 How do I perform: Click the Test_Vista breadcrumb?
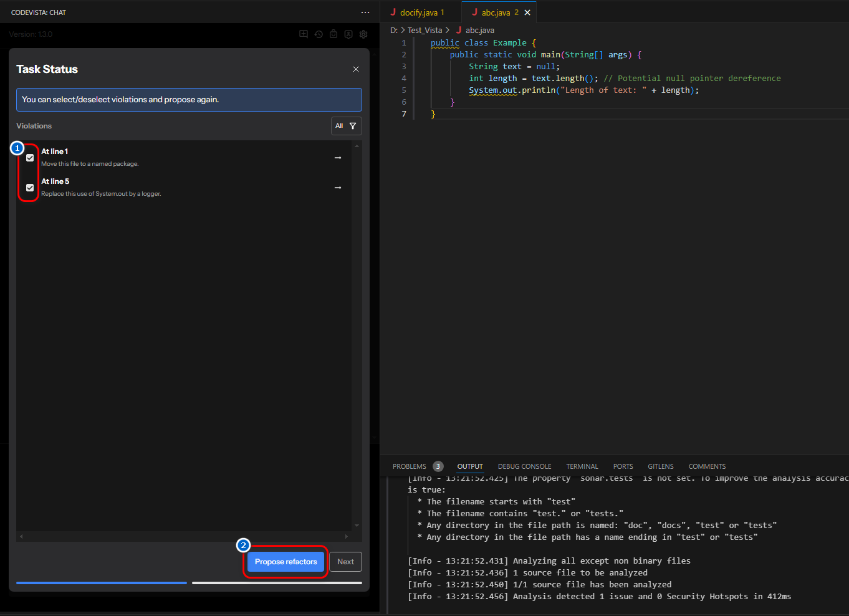coord(424,30)
